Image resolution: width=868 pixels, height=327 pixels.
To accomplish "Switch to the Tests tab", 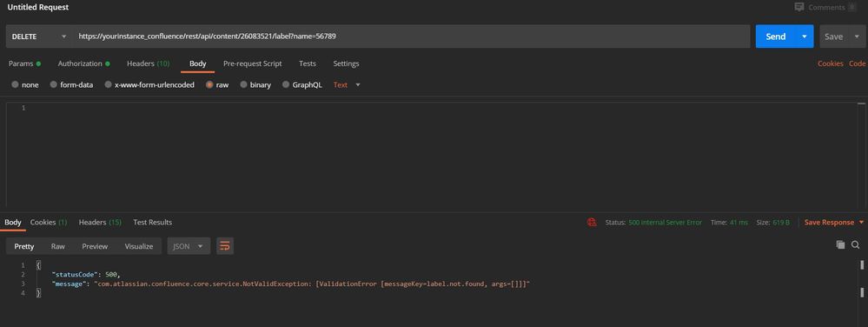I will pyautogui.click(x=308, y=63).
